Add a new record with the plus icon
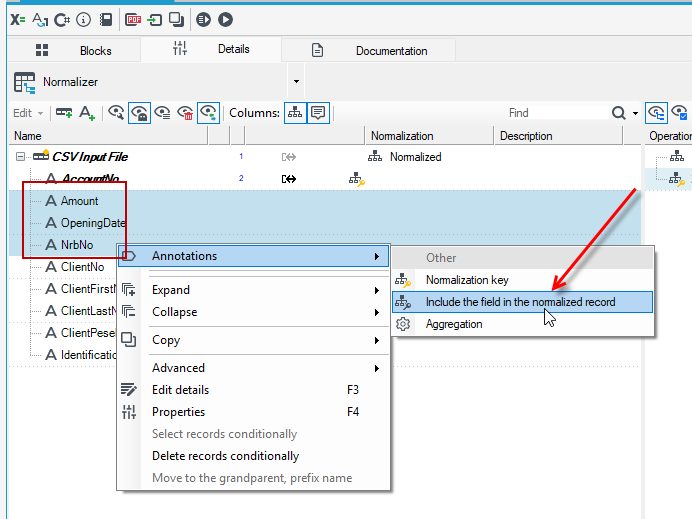Viewport: 692px width, 519px height. tap(64, 113)
